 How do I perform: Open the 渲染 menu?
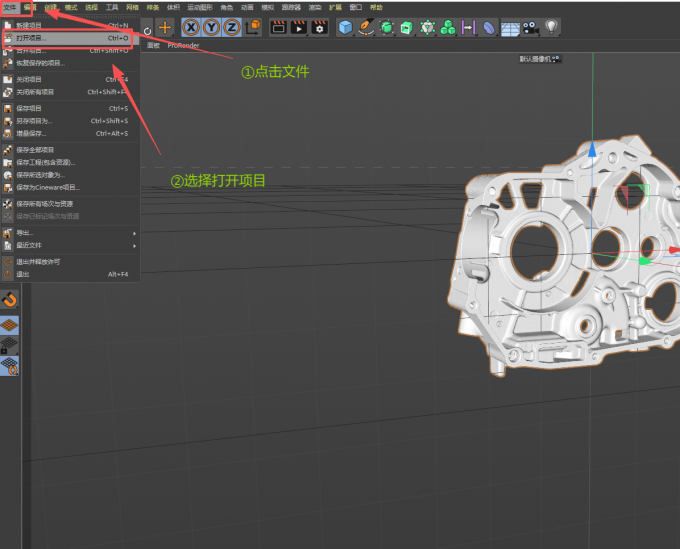point(315,7)
